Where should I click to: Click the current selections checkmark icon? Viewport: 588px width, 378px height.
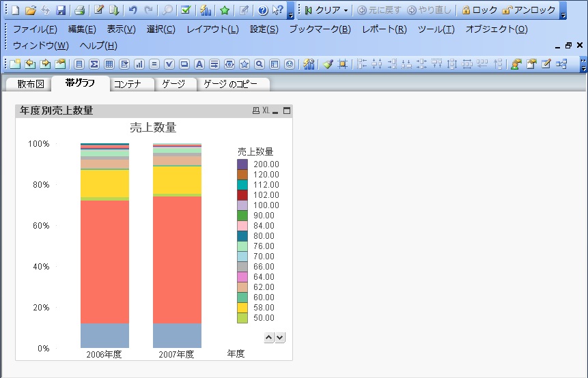click(186, 10)
